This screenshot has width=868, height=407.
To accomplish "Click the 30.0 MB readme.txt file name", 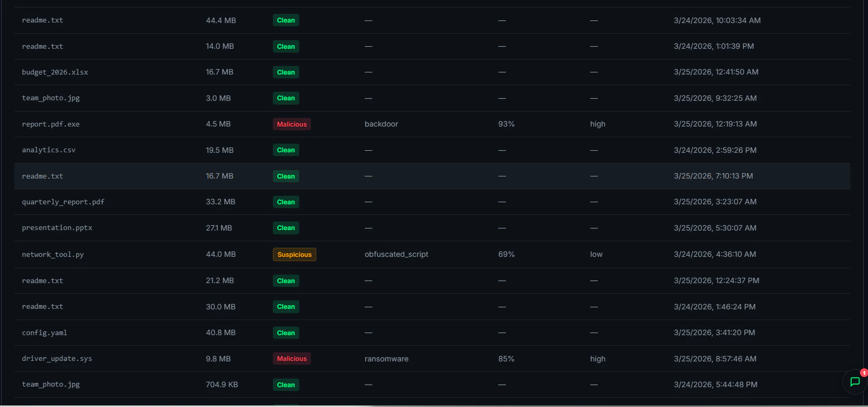I will [x=42, y=307].
